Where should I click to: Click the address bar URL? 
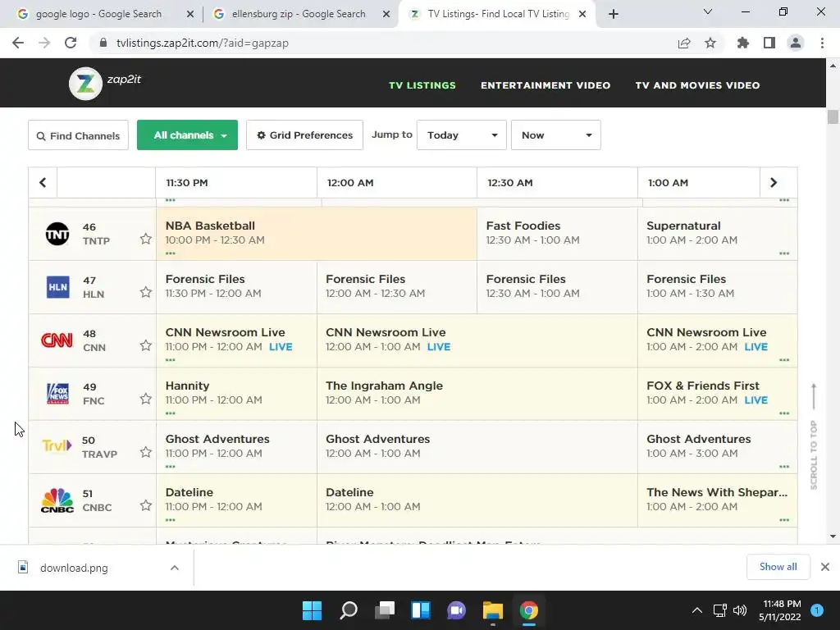pyautogui.click(x=203, y=43)
